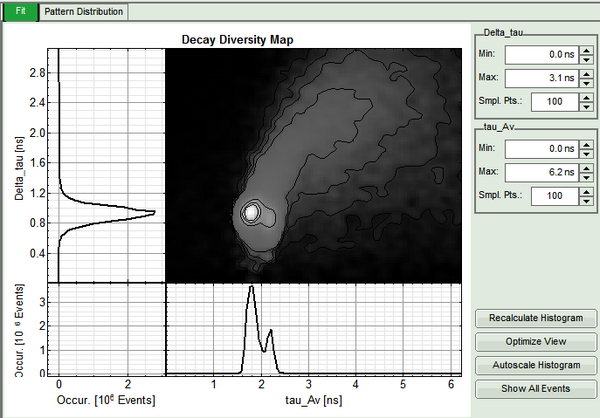Click the Optimize View button
Image resolution: width=600 pixels, height=418 pixels.
pos(536,342)
